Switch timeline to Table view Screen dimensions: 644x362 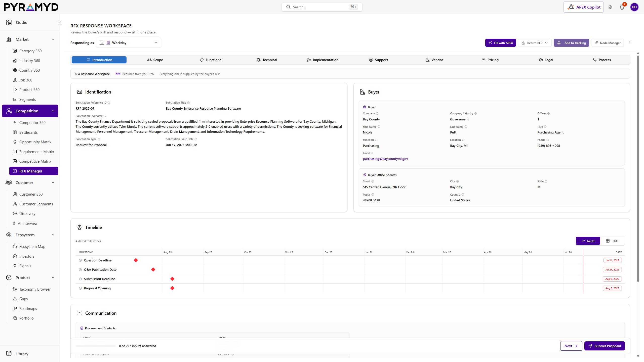coord(612,241)
